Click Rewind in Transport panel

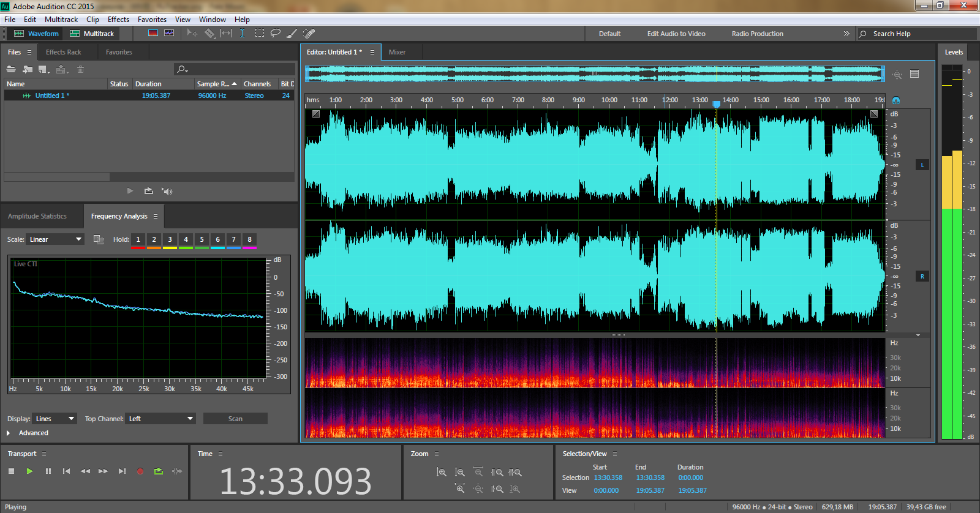(85, 471)
